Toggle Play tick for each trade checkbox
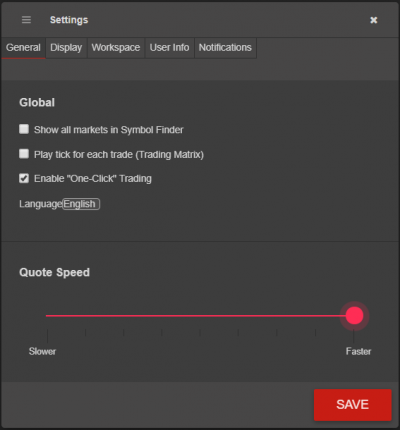Screen dimensions: 400x430 pos(24,154)
